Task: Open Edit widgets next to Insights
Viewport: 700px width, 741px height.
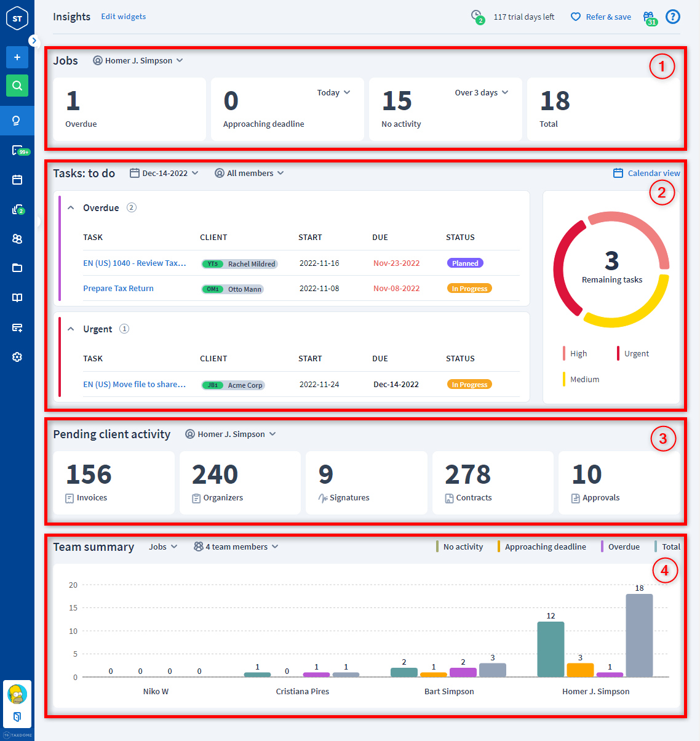Action: (123, 17)
